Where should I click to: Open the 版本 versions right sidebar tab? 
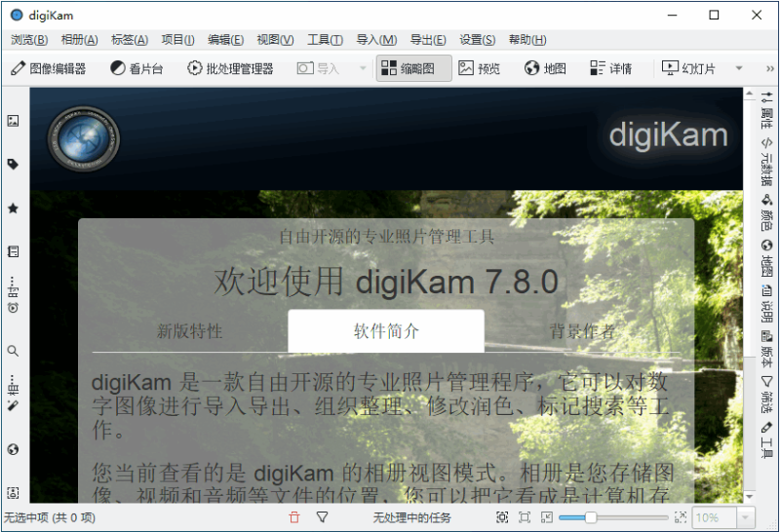click(x=766, y=350)
